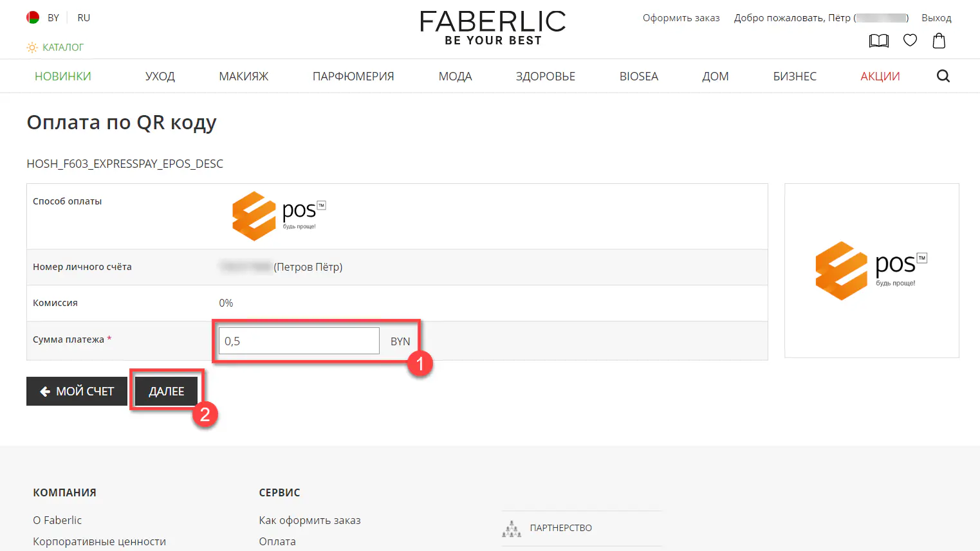Click the large E-POS logo thumbnail
Image resolution: width=980 pixels, height=551 pixels.
click(x=871, y=271)
